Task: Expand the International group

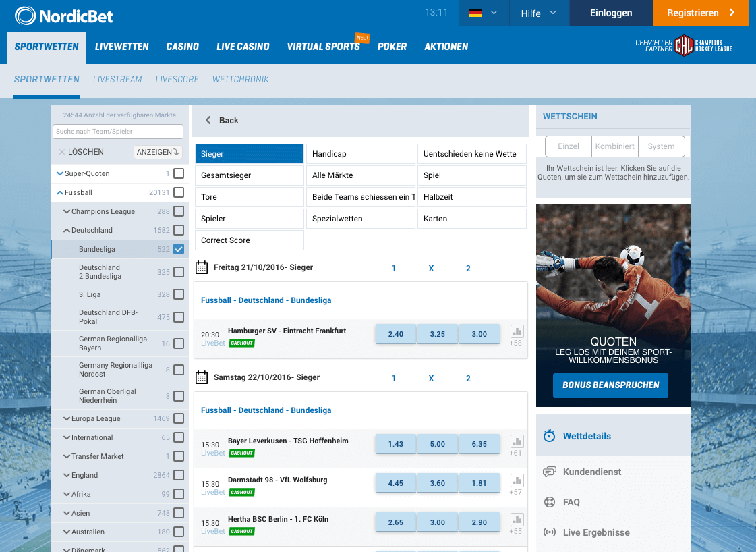Action: [67, 438]
